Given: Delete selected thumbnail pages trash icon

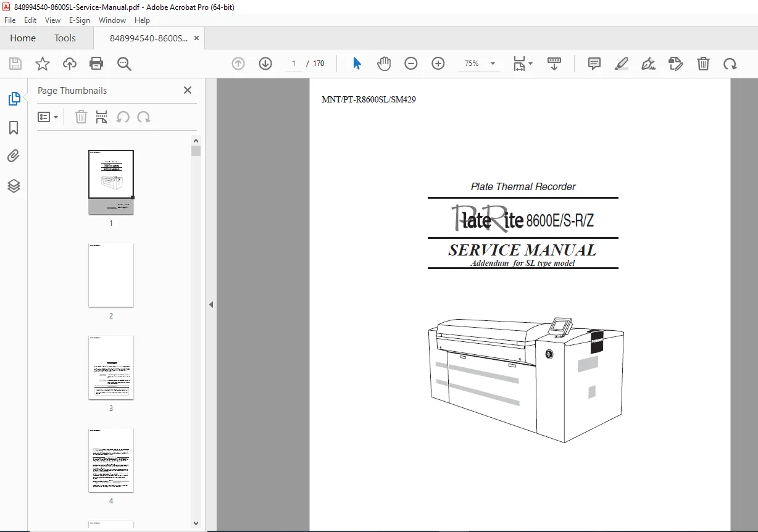Looking at the screenshot, I should click(x=81, y=117).
